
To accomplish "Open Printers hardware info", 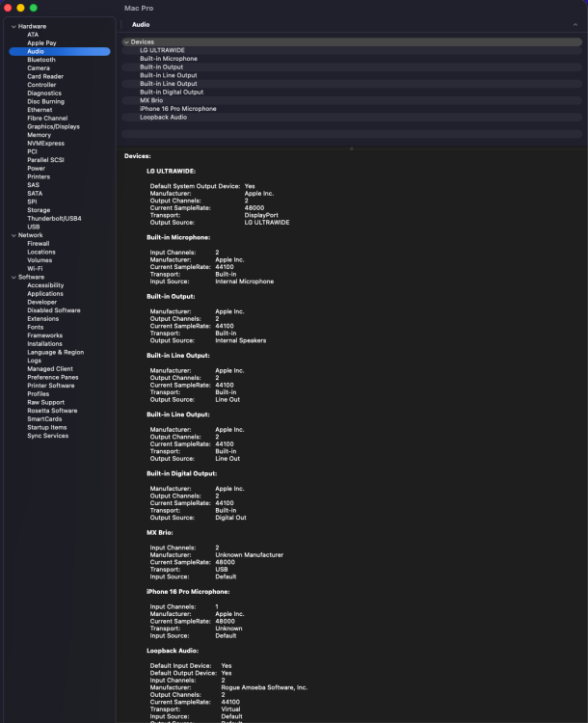I will point(39,176).
